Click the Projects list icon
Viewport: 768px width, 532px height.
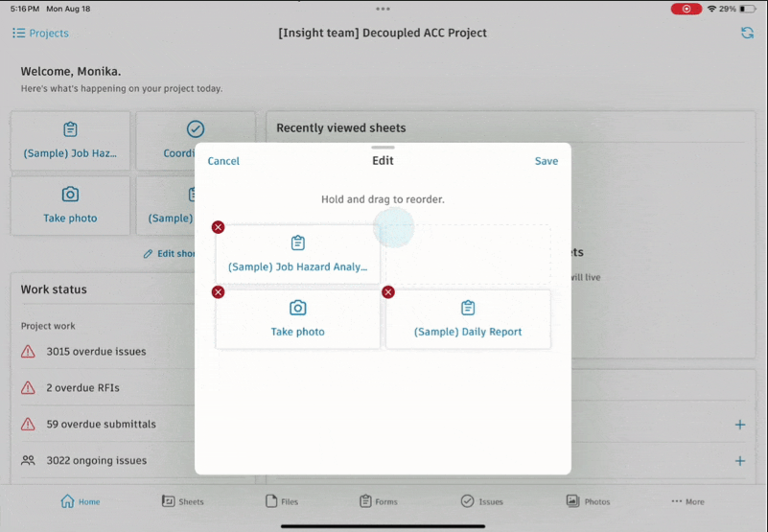pos(18,33)
